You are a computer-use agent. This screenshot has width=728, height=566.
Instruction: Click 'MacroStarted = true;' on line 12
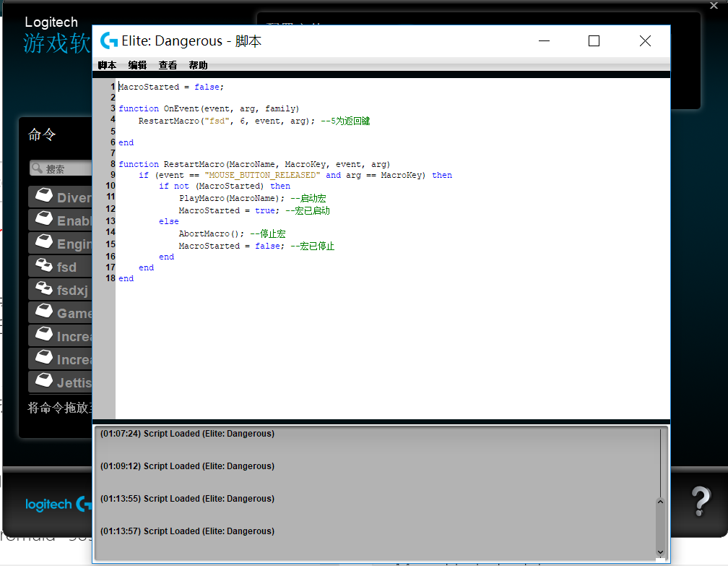click(230, 210)
